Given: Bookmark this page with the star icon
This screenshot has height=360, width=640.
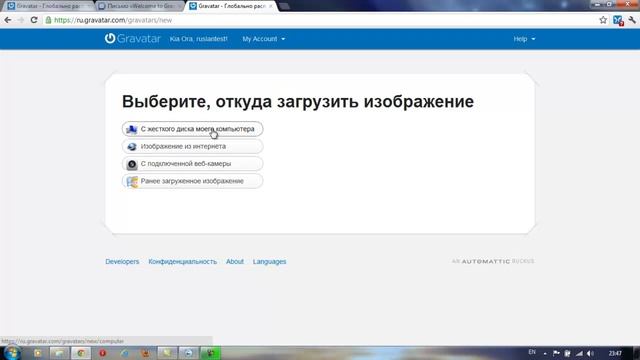Looking at the screenshot, I should click(603, 20).
